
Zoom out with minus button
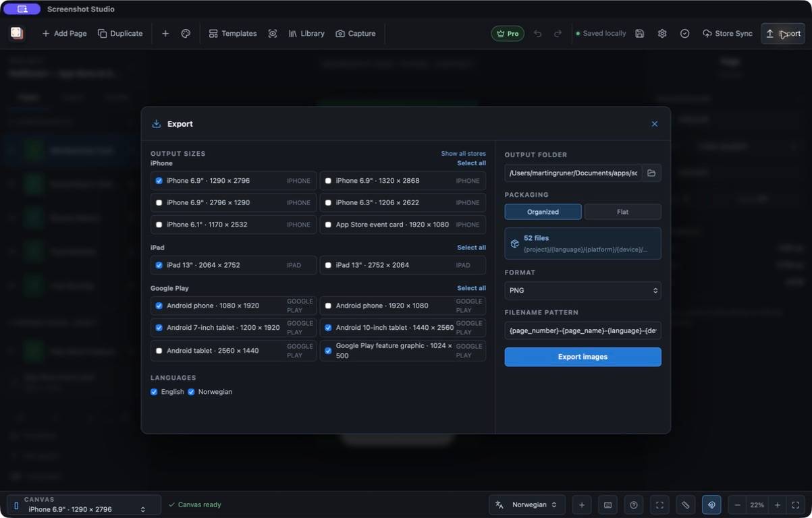(x=737, y=505)
